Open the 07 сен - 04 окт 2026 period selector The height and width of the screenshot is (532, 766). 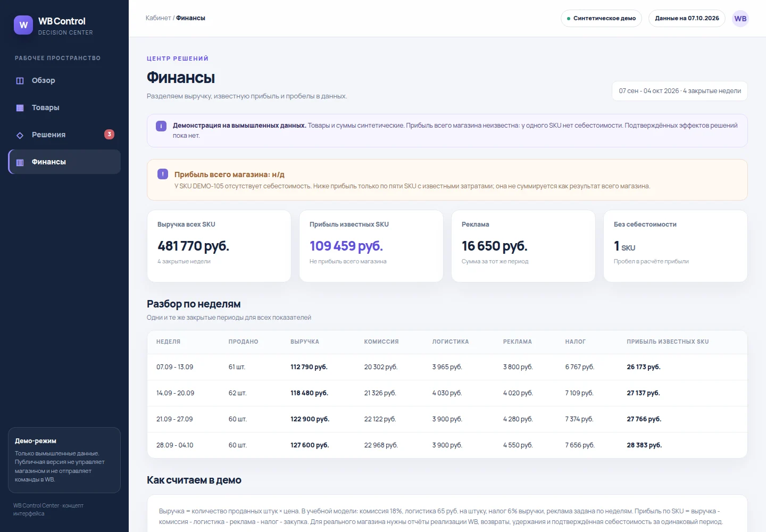pos(680,91)
